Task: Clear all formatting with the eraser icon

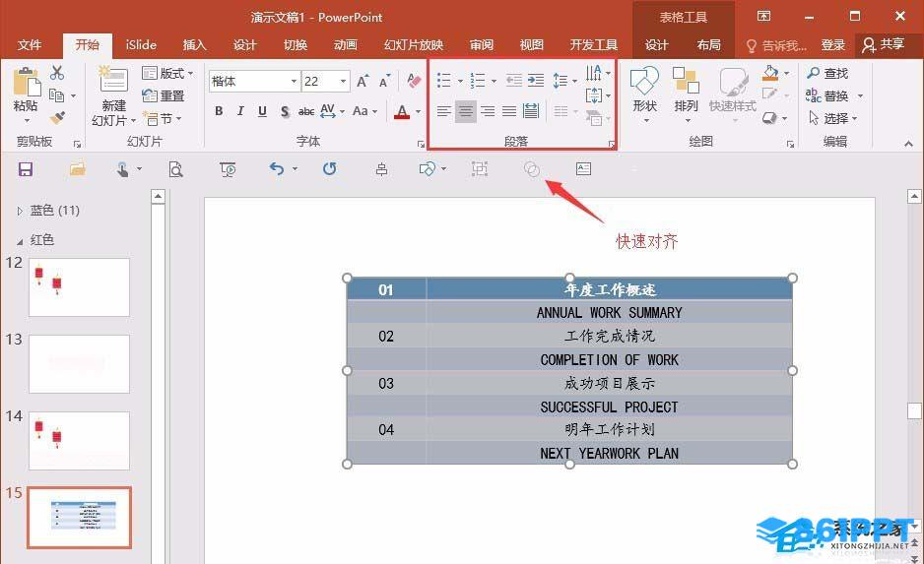Action: (x=414, y=81)
